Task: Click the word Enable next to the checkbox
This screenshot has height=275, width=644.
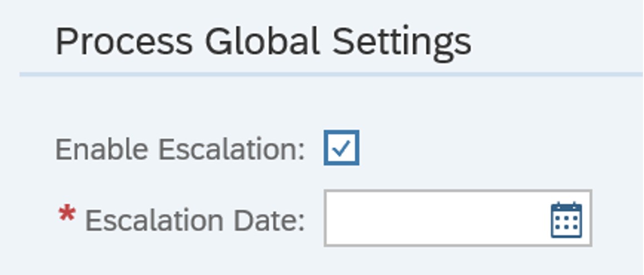Action: (102, 149)
